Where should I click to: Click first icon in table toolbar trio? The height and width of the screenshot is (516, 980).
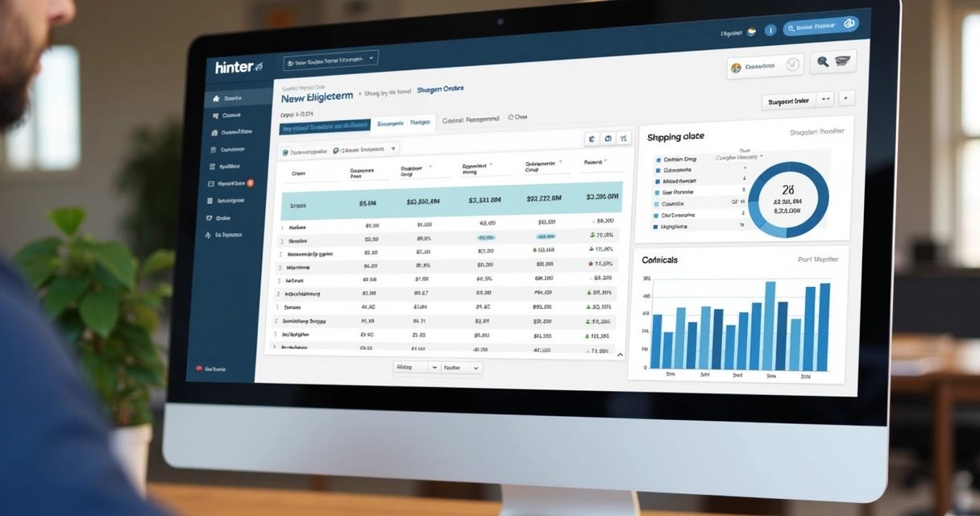(592, 139)
